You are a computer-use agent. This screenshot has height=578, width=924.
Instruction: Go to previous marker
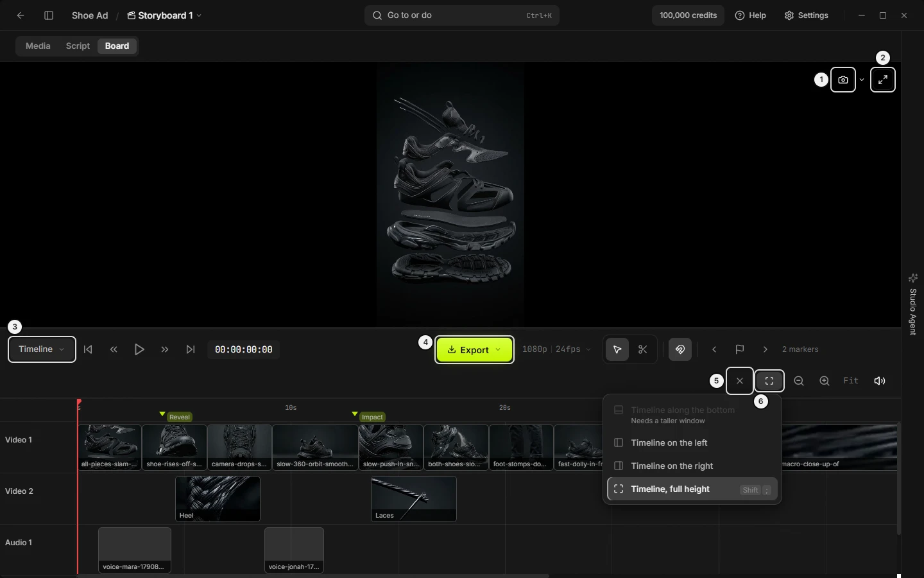pyautogui.click(x=714, y=349)
